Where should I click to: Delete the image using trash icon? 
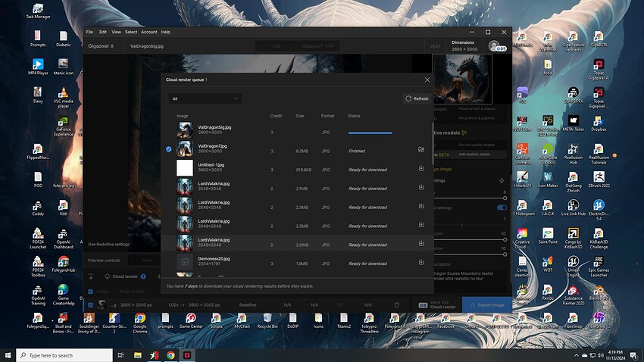pos(397,305)
